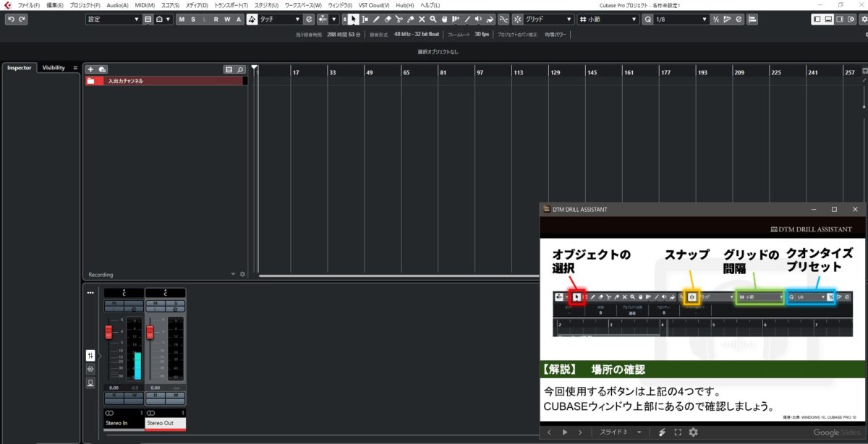Select the Zoom magnifier tool
The width and height of the screenshot is (868, 444).
point(433,20)
